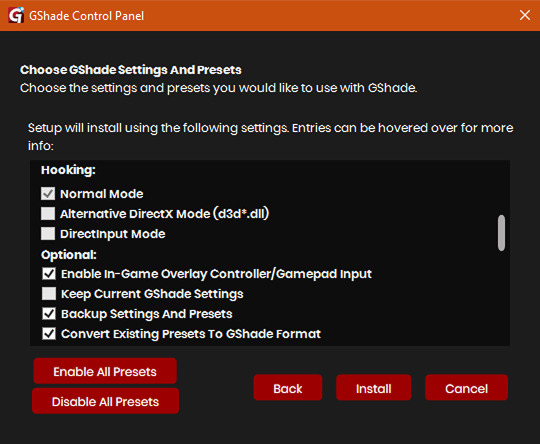The width and height of the screenshot is (540, 444).
Task: Enable Alternative DirectX Mode (d3d*.dll)
Action: 48,214
